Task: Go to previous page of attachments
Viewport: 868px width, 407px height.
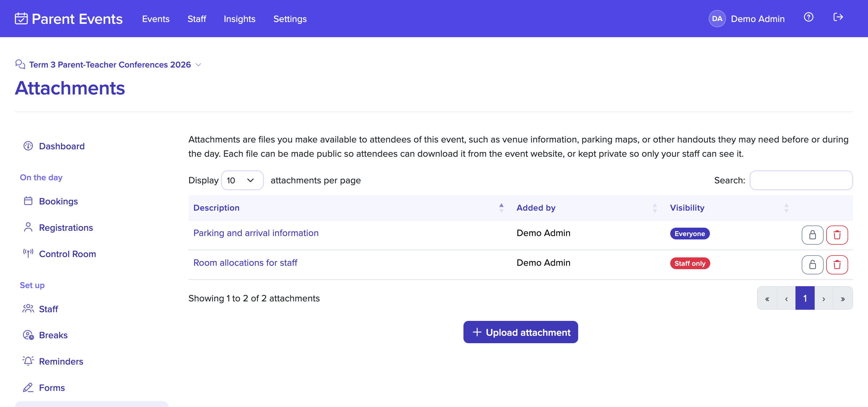Action: [x=786, y=298]
